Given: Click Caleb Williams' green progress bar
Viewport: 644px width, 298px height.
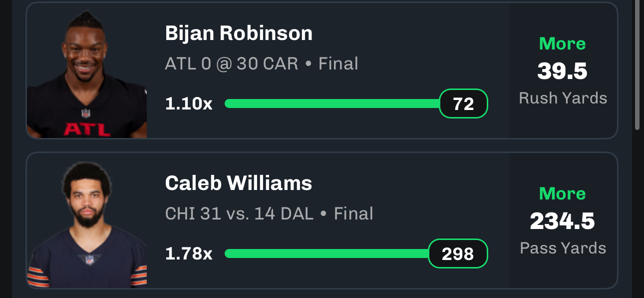Looking at the screenshot, I should click(327, 253).
